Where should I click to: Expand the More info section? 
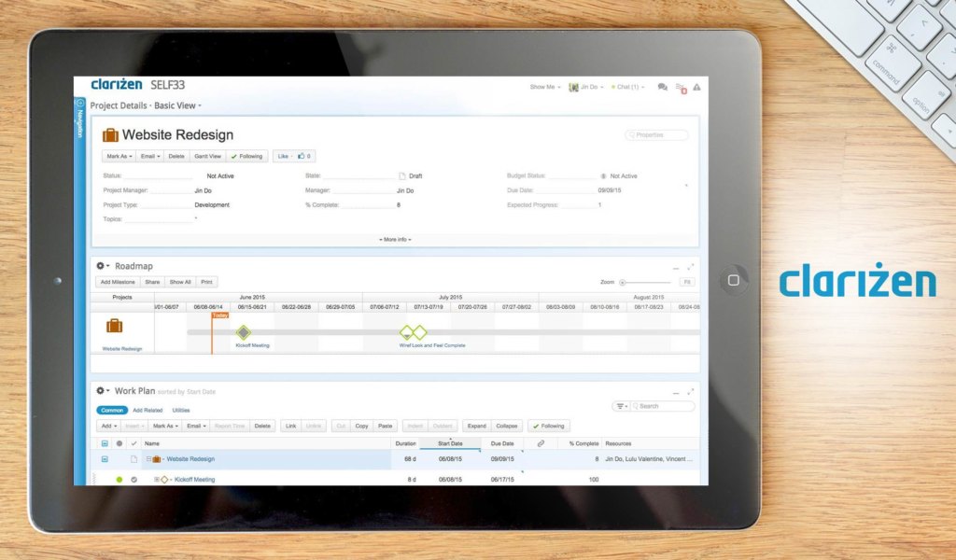(x=395, y=239)
